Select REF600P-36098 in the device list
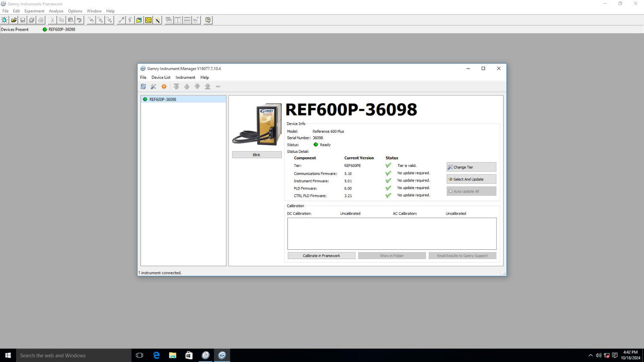 click(183, 99)
